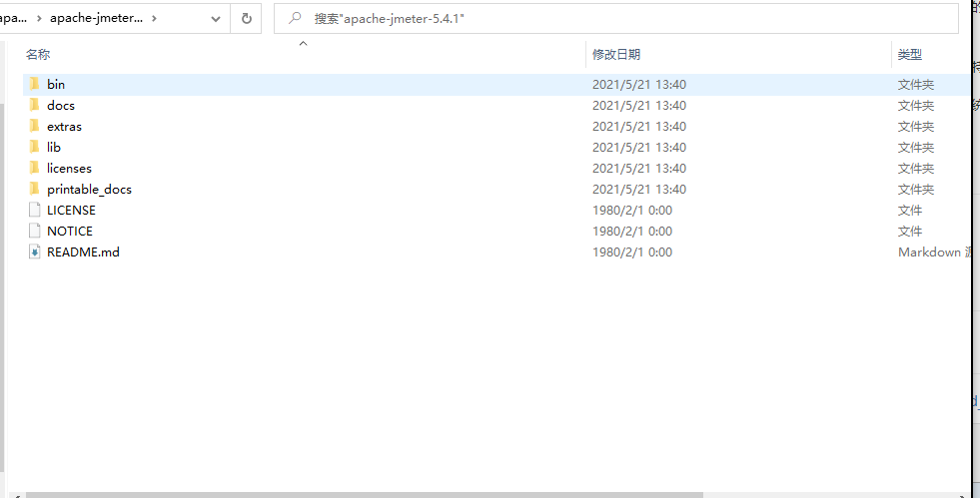The image size is (980, 498).
Task: Click the bin folder icon
Action: coord(34,84)
